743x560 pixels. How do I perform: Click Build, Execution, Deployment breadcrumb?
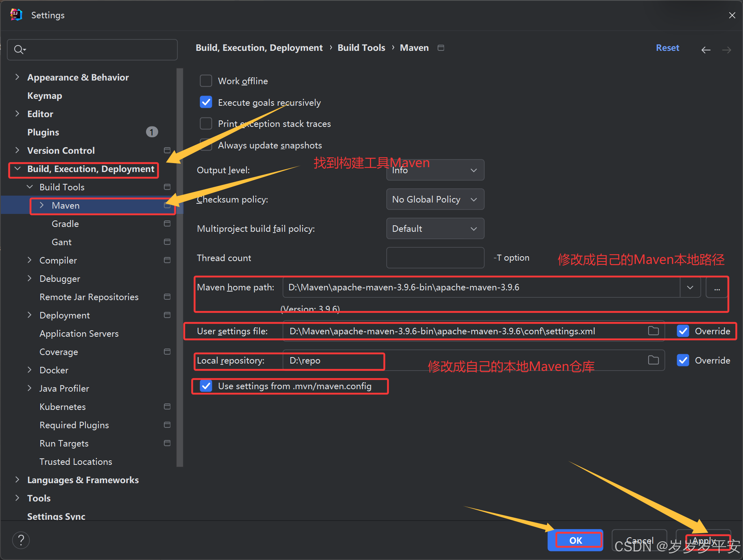coord(259,48)
